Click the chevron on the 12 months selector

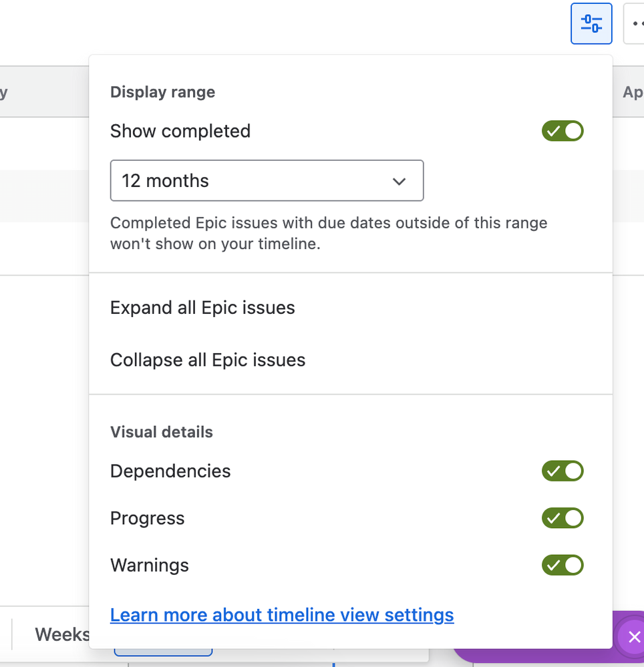(399, 181)
